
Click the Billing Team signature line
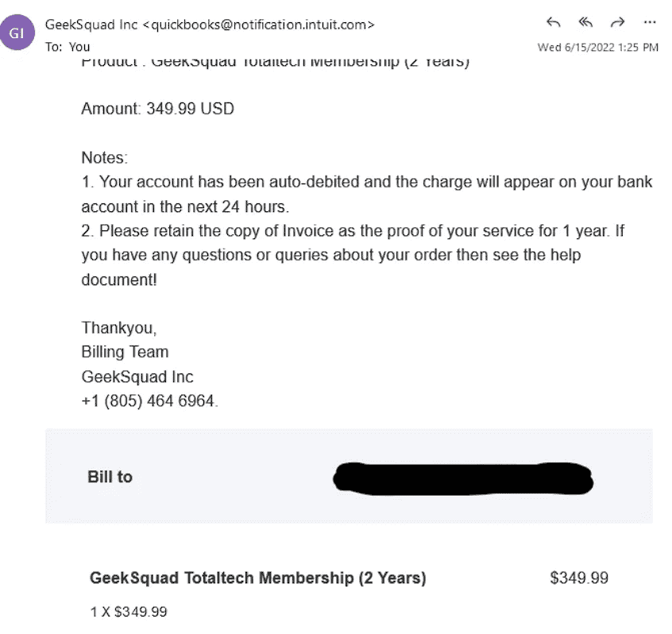(x=125, y=352)
